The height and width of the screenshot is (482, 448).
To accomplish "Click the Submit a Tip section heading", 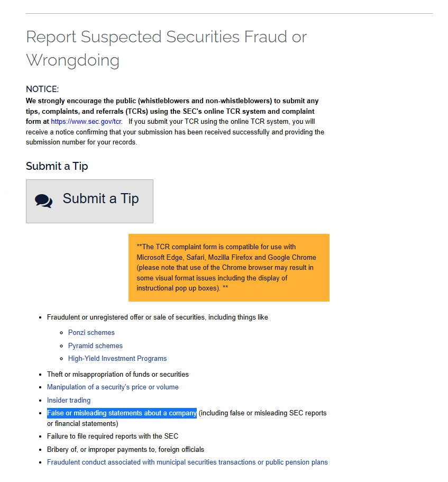I will (57, 166).
